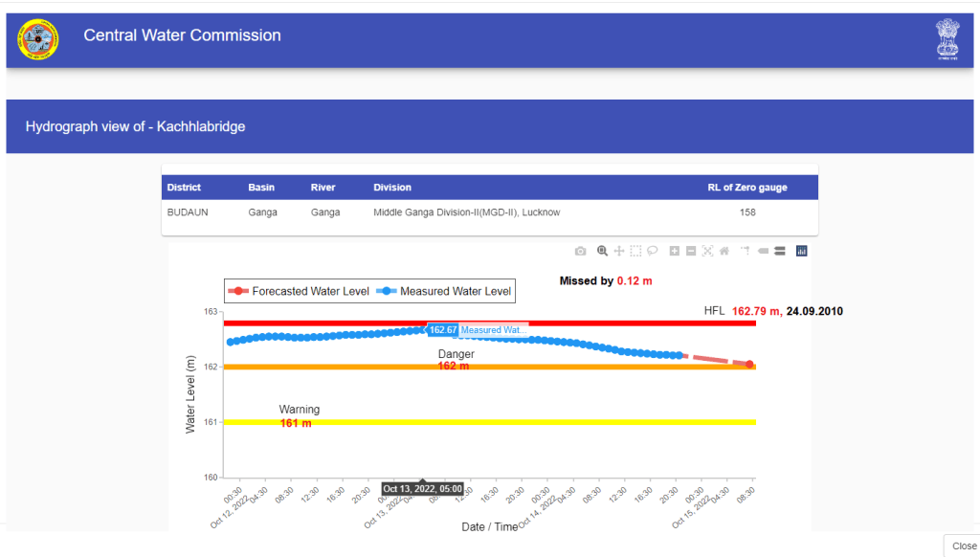Choose the Lasso Select tool
The height and width of the screenshot is (557, 980).
click(x=652, y=251)
